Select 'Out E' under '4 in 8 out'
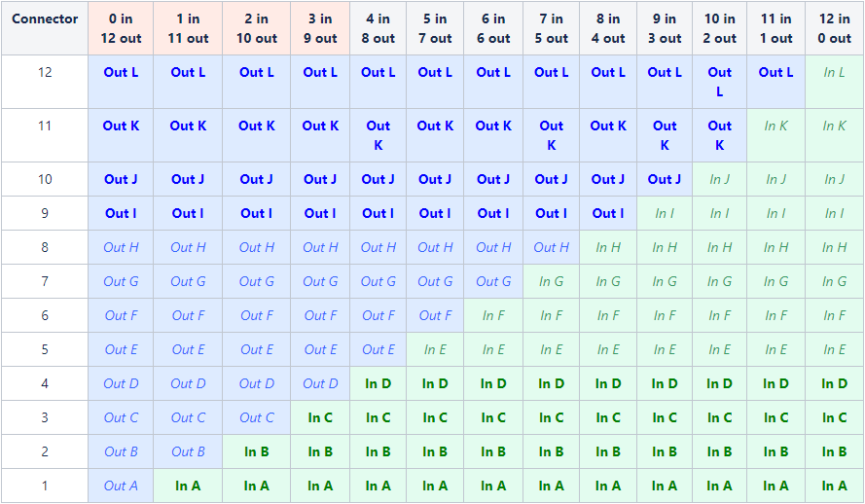Screen dimensions: 865x504 pos(378,349)
